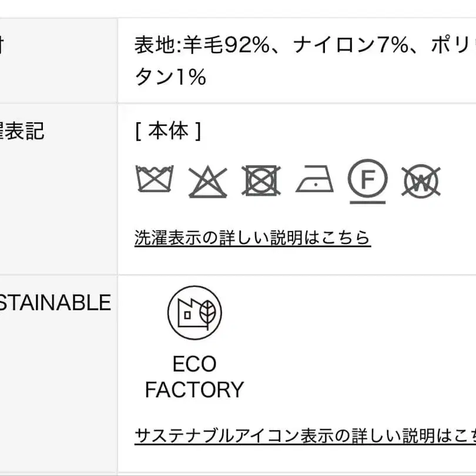Click the STAINABLE row header
The width and height of the screenshot is (476, 476).
(55, 303)
